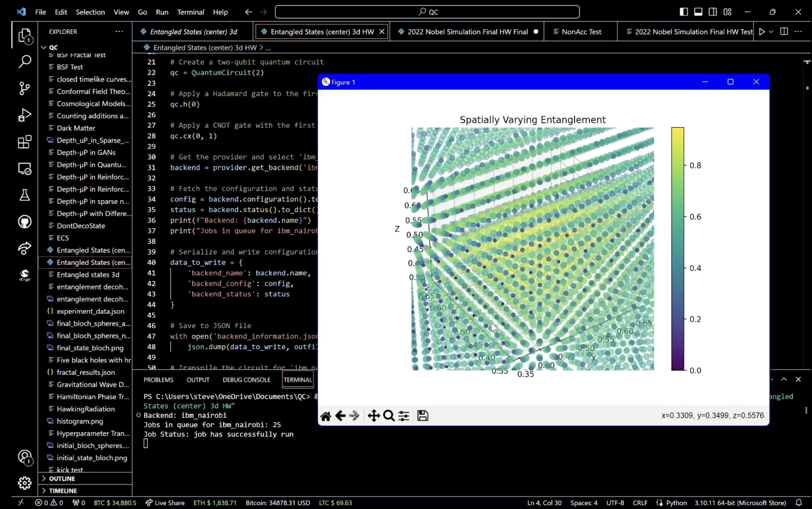
Task: Click the Entangled States 3d file in explorer
Action: [x=87, y=274]
